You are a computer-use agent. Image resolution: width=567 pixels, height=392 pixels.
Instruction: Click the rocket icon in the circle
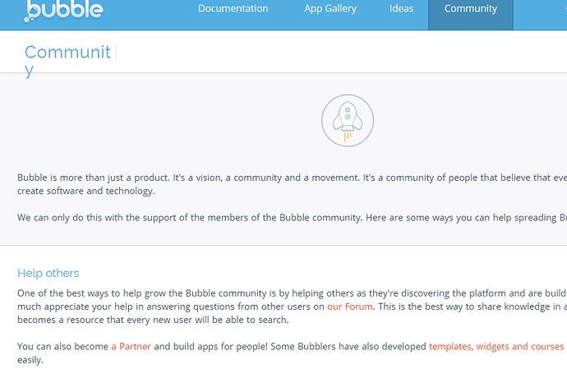pos(348,121)
